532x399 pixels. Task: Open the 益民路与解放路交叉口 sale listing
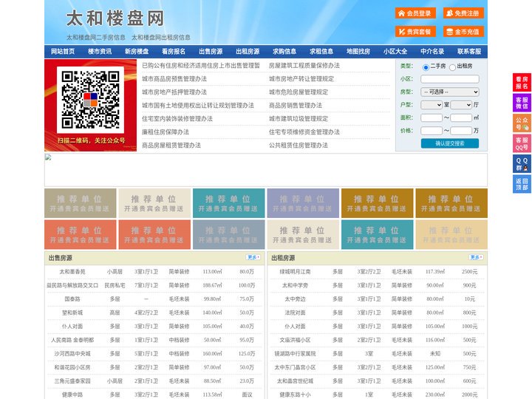[x=72, y=285]
